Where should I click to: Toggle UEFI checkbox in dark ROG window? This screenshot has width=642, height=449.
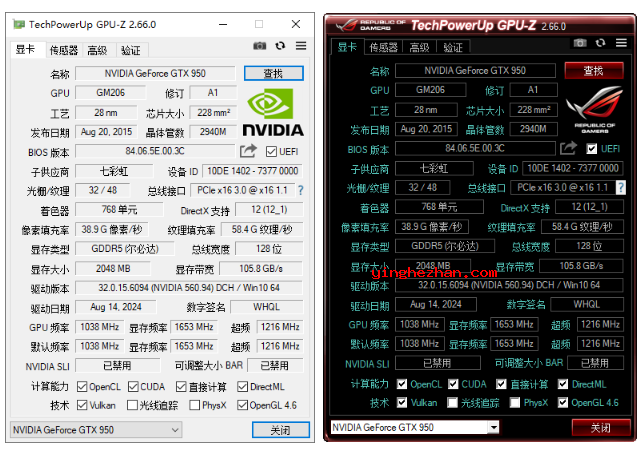pos(591,149)
